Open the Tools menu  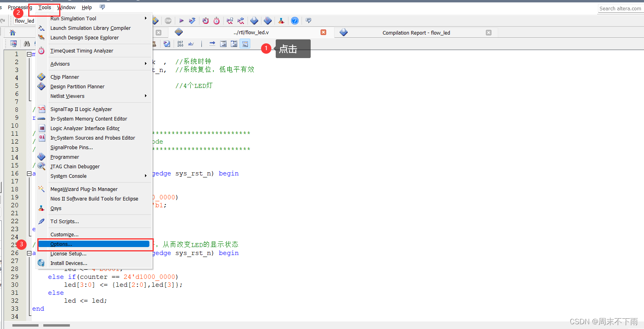point(45,7)
